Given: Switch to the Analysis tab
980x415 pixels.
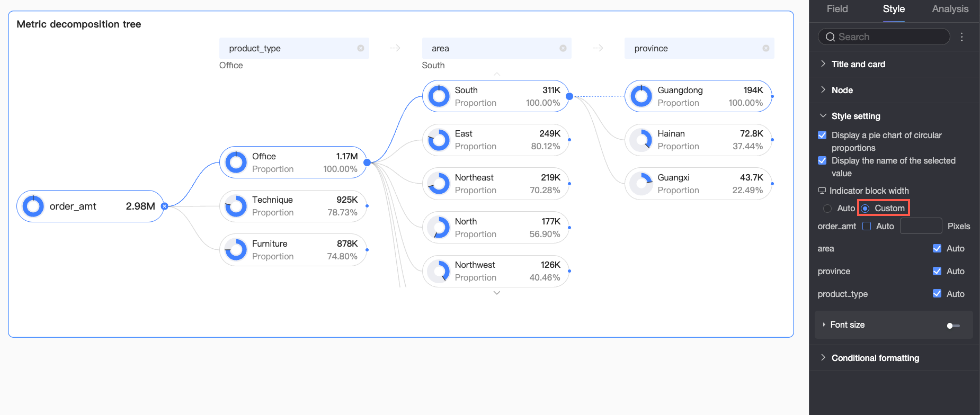Looking at the screenshot, I should (x=950, y=9).
